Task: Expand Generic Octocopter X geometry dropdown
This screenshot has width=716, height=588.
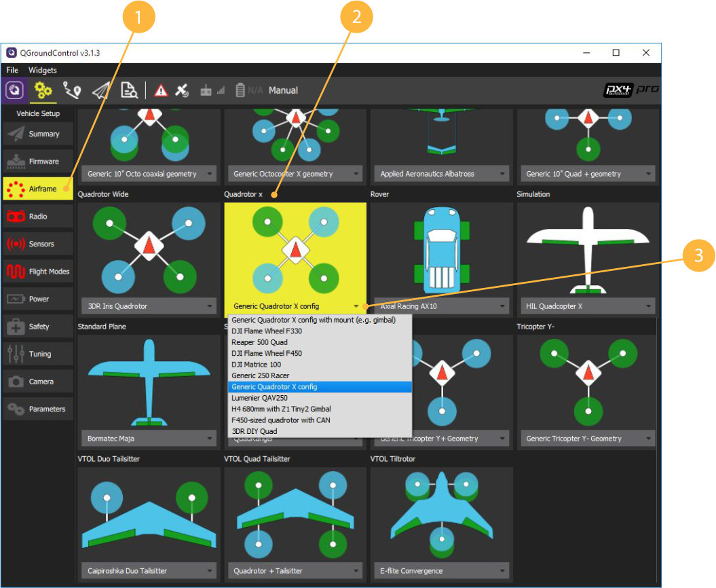Action: (295, 174)
